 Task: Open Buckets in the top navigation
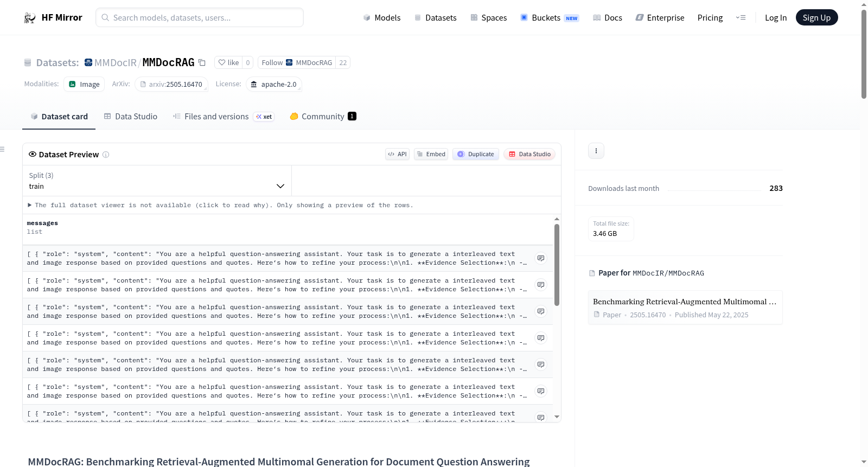point(550,18)
